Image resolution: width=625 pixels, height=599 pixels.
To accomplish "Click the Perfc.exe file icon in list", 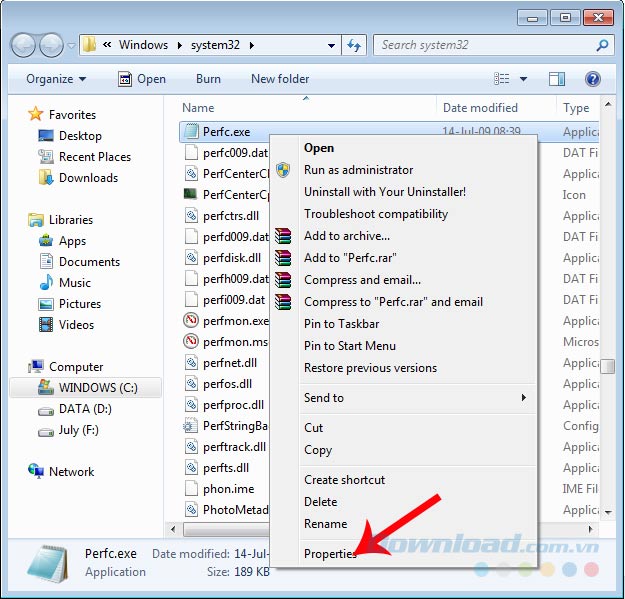I will point(191,131).
